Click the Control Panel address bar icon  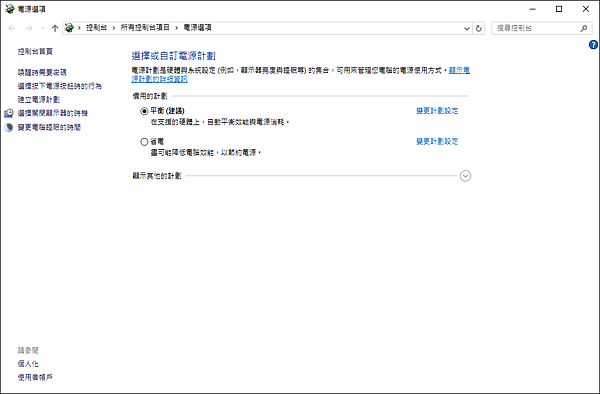pos(69,28)
